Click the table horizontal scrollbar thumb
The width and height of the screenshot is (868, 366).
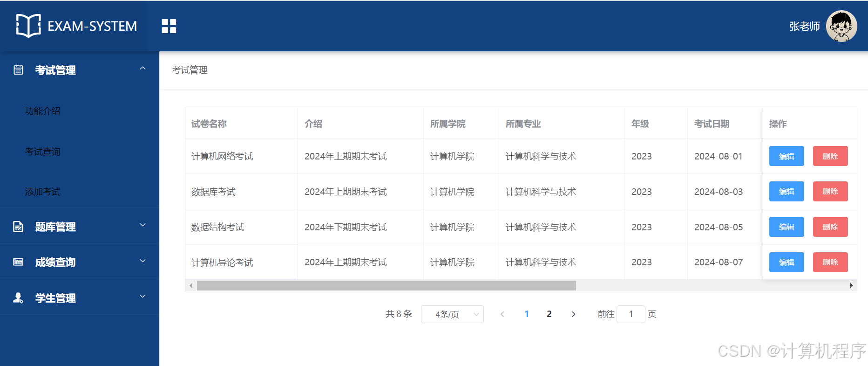click(387, 285)
